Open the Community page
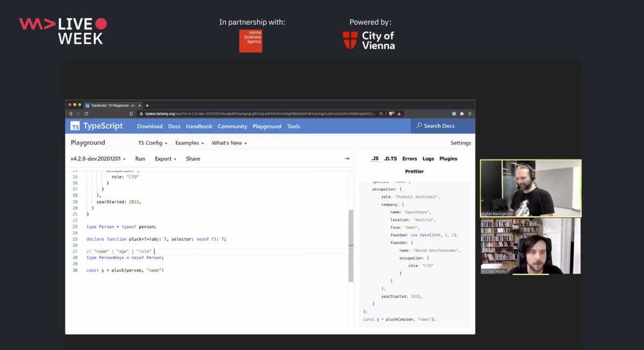Image resolution: width=644 pixels, height=350 pixels. (232, 126)
